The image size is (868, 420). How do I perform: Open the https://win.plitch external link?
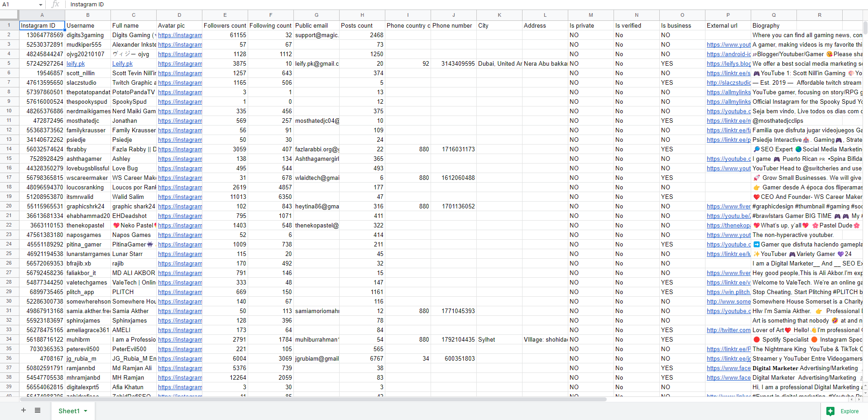[x=729, y=292]
